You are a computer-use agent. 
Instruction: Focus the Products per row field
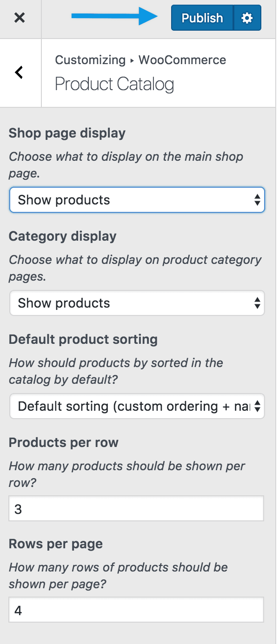point(136,509)
